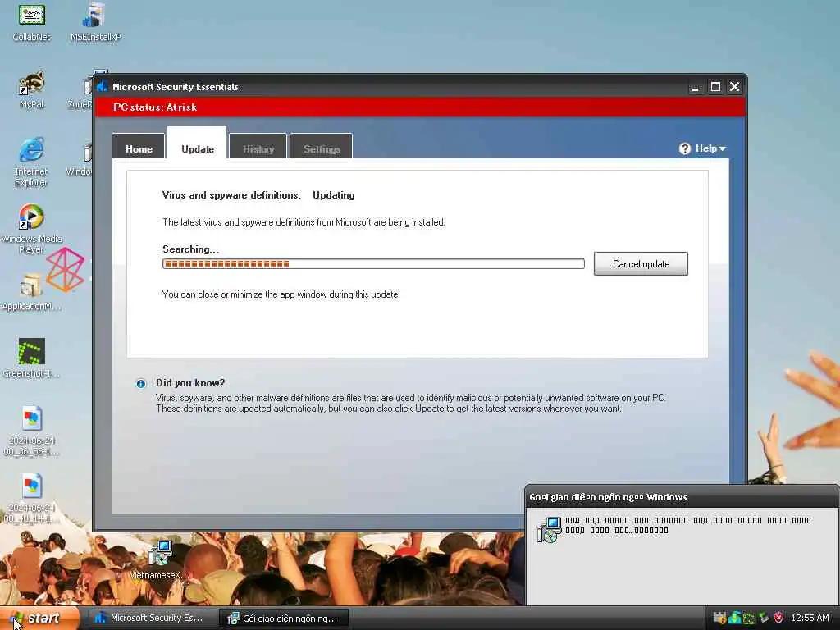Maximize the Security Essentials window
Viewport: 840px width, 630px height.
pyautogui.click(x=715, y=87)
